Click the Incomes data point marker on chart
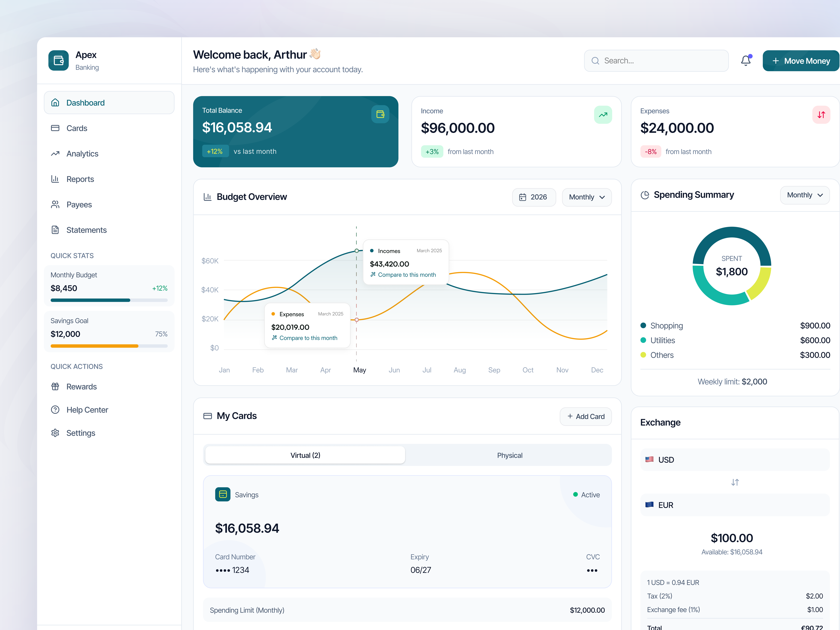The image size is (840, 630). pyautogui.click(x=357, y=251)
